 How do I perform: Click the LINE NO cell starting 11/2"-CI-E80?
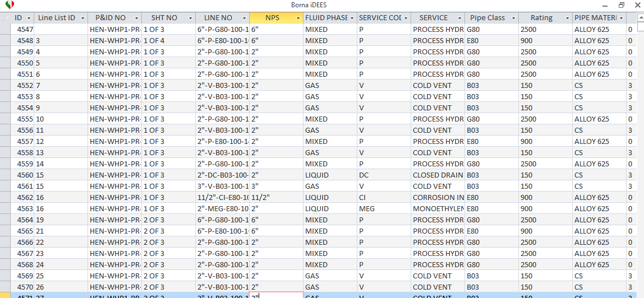(x=222, y=197)
